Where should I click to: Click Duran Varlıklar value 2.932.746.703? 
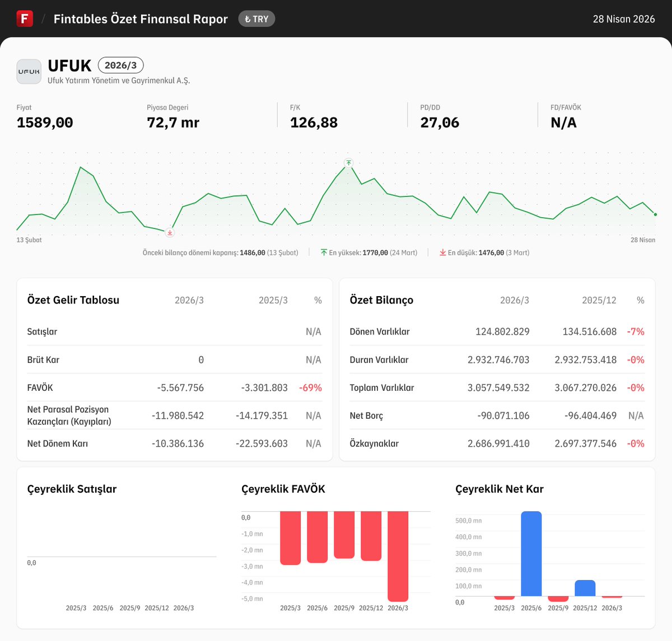point(498,359)
